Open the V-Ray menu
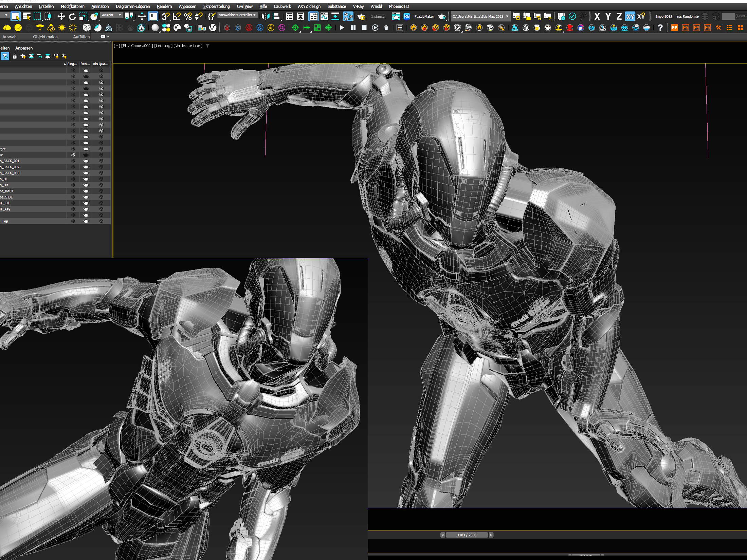This screenshot has height=560, width=747. click(358, 6)
